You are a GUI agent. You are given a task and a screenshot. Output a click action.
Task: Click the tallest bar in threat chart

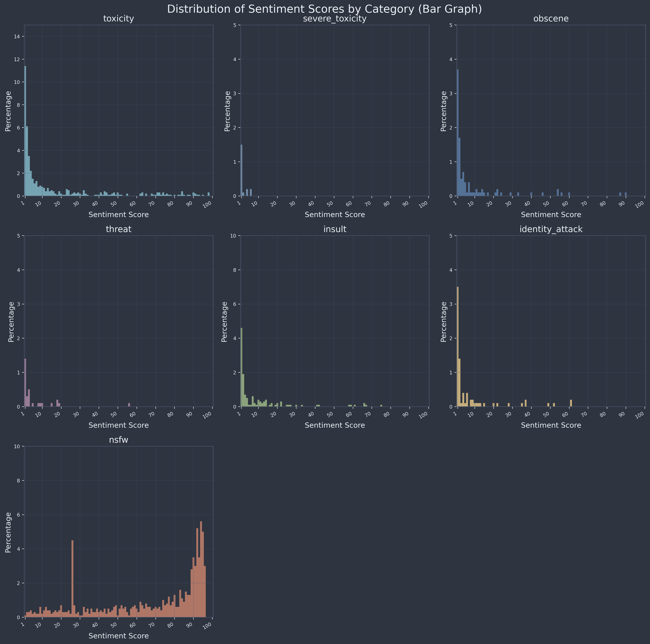[25, 383]
